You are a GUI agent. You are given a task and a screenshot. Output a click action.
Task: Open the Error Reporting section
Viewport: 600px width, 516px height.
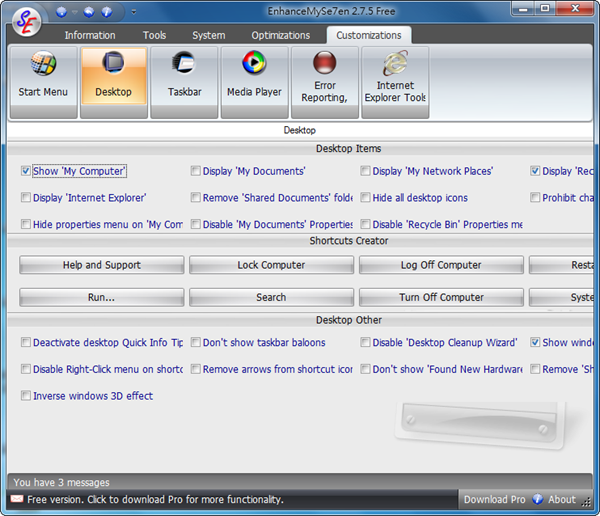point(325,82)
